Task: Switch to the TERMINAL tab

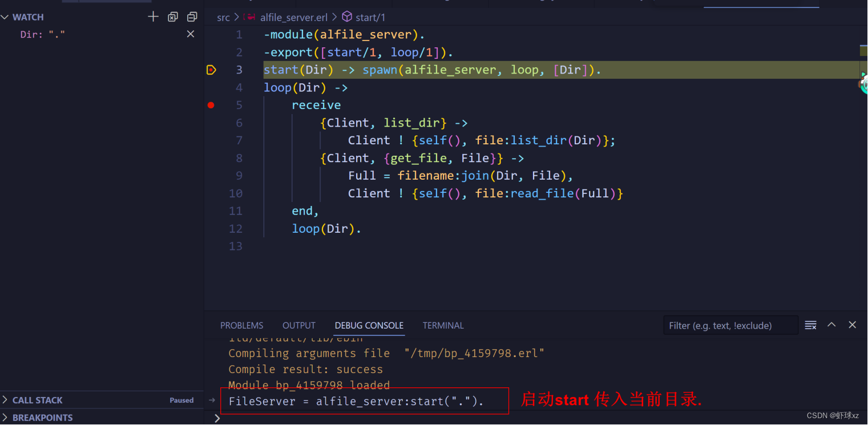Action: pyautogui.click(x=443, y=325)
